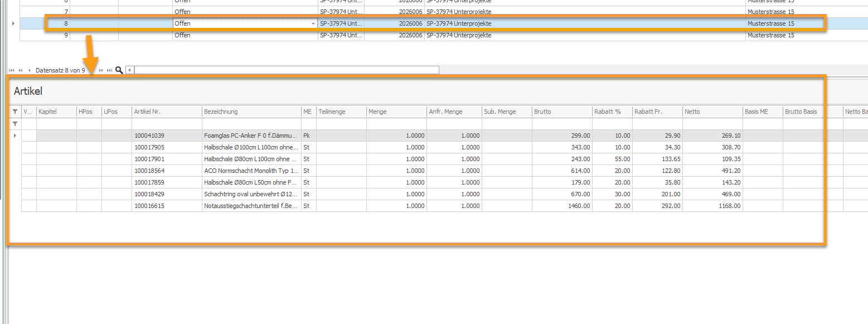Viewport: 868px width, 324px height.
Task: Click Bezeichnung filter row field
Action: click(x=251, y=124)
